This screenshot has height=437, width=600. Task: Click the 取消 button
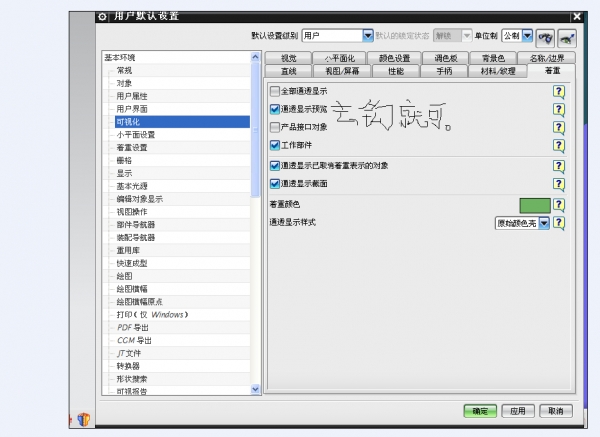pos(556,411)
